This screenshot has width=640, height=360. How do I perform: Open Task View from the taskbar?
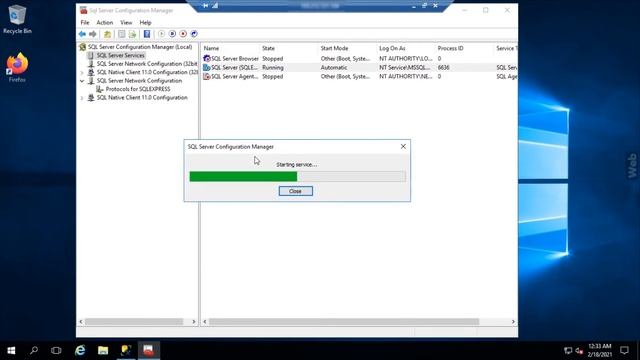coord(56,350)
